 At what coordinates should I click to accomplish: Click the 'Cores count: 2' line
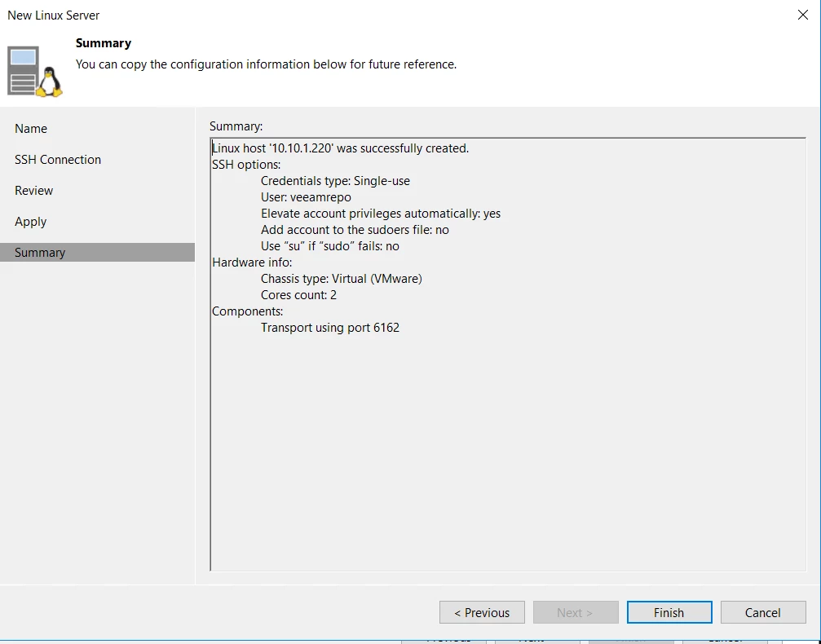[x=298, y=295]
